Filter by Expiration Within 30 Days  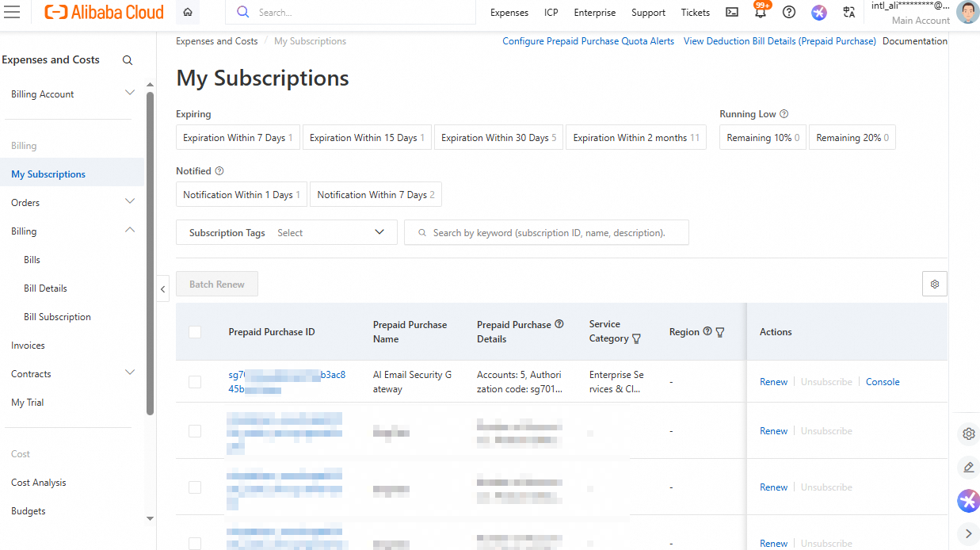498,138
